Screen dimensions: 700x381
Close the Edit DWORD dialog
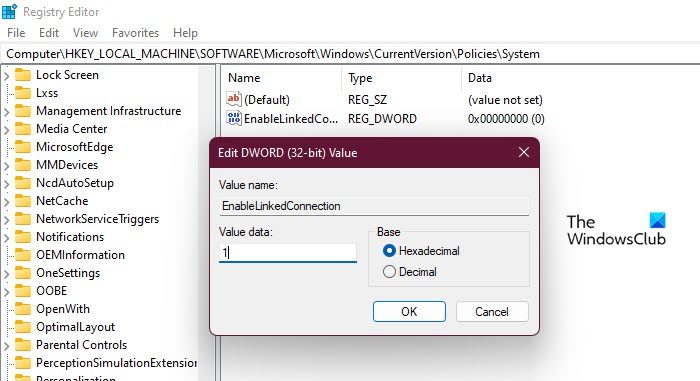pos(524,152)
